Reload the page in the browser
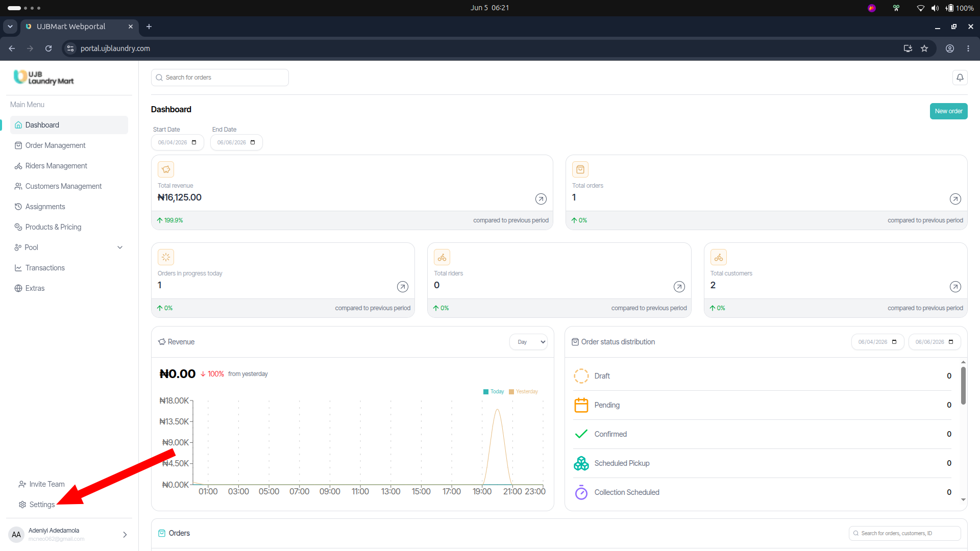The height and width of the screenshot is (551, 980). [x=48, y=48]
